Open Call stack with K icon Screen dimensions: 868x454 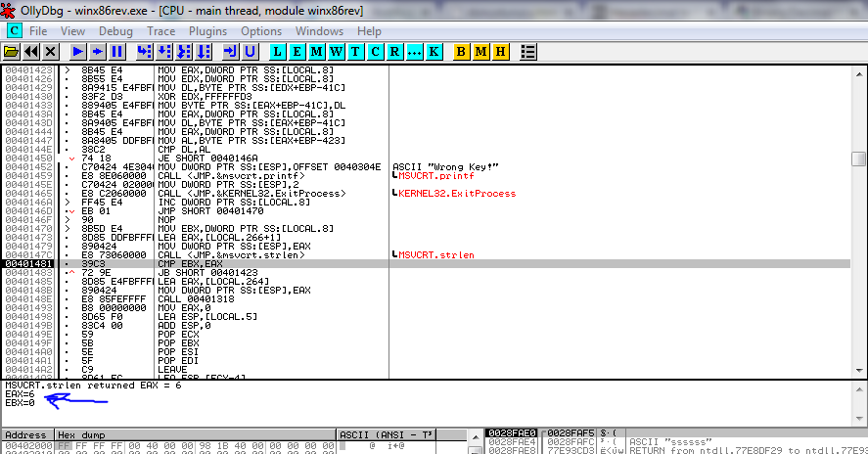coord(434,52)
